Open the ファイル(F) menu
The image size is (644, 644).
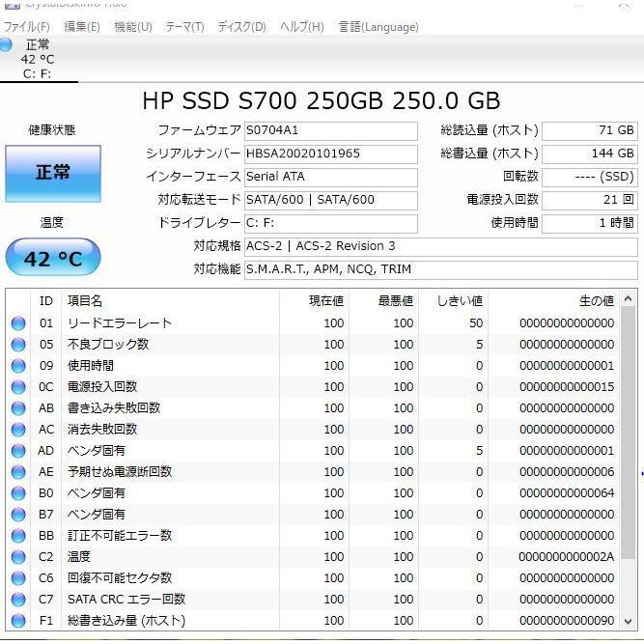point(26,27)
